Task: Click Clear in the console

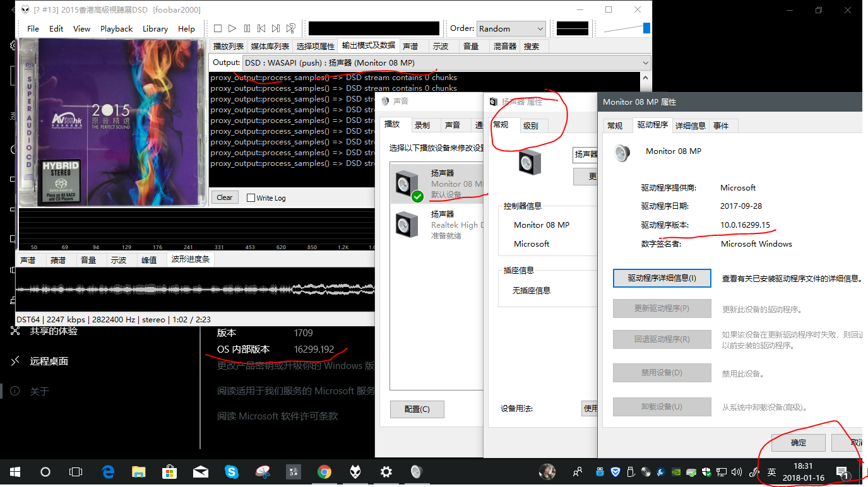Action: pos(225,197)
